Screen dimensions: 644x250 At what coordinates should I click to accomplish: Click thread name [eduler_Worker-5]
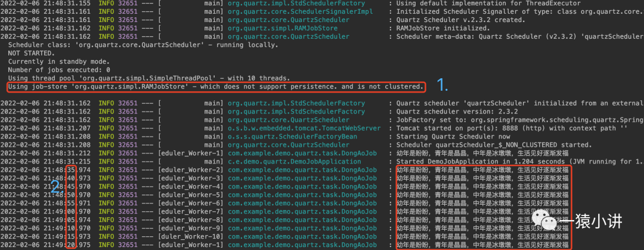click(x=191, y=195)
